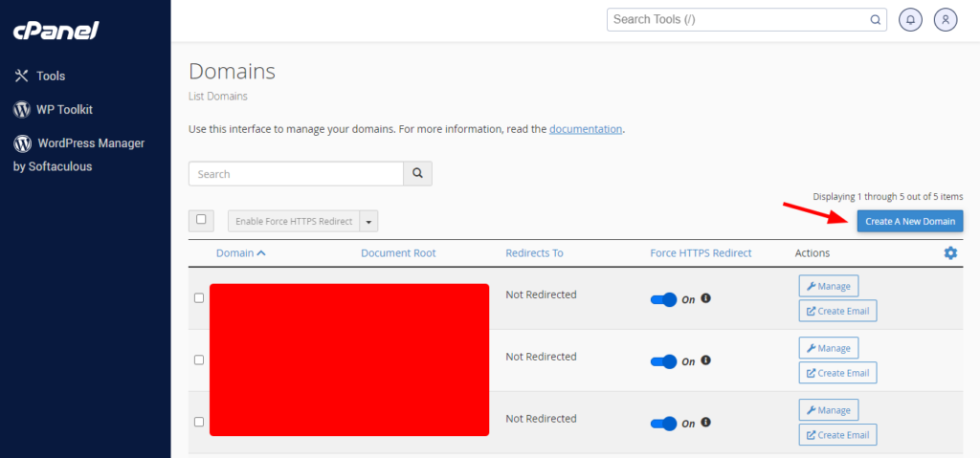
Task: Check the third domain row checkbox
Action: (199, 422)
